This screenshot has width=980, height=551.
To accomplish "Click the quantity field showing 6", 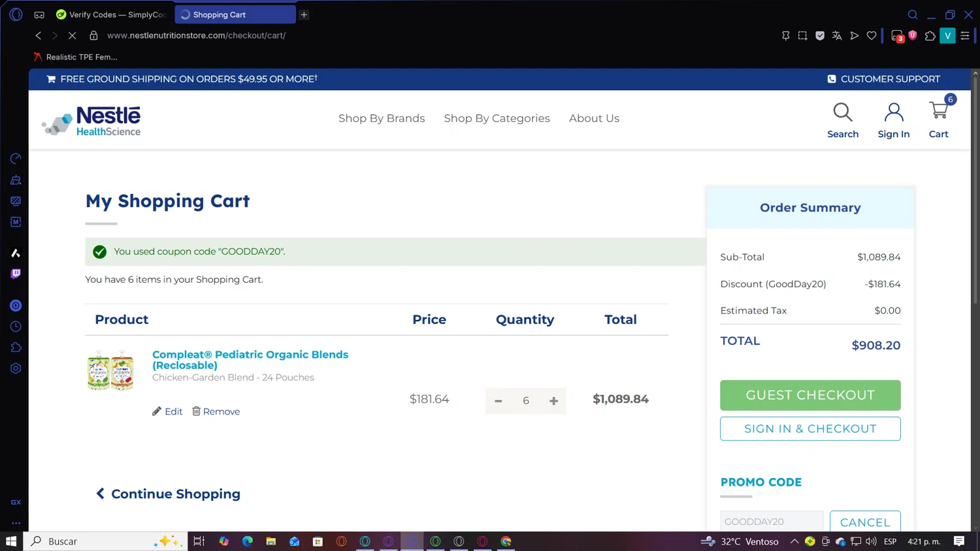I will click(526, 401).
